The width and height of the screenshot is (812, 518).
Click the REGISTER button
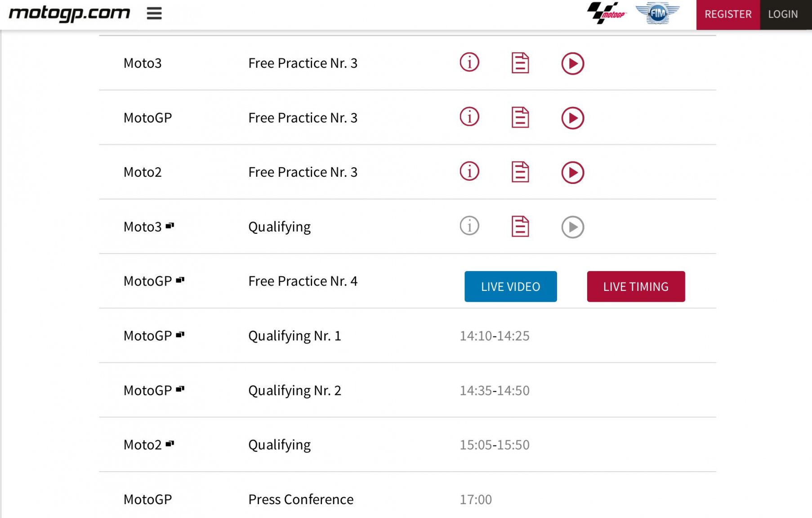728,14
